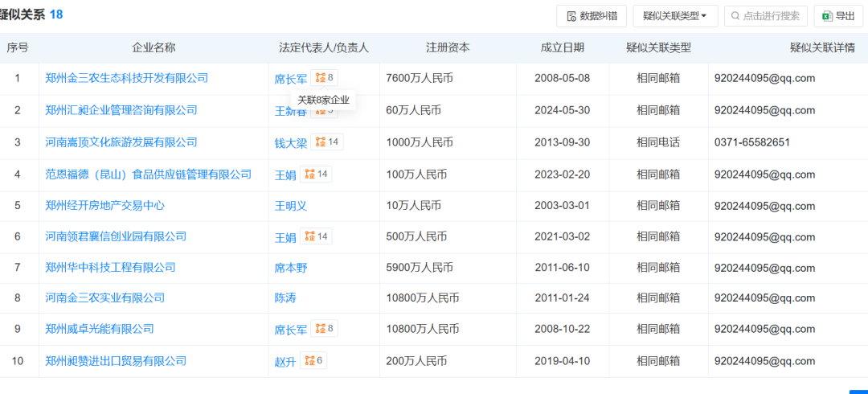
Task: Focus the 点击进行搜索 search box
Action: click(x=766, y=16)
